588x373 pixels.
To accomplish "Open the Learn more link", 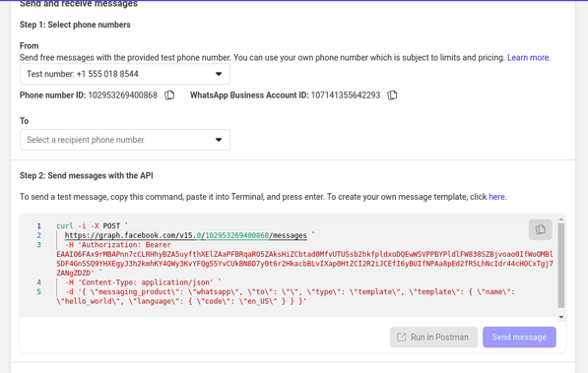I will pyautogui.click(x=529, y=58).
